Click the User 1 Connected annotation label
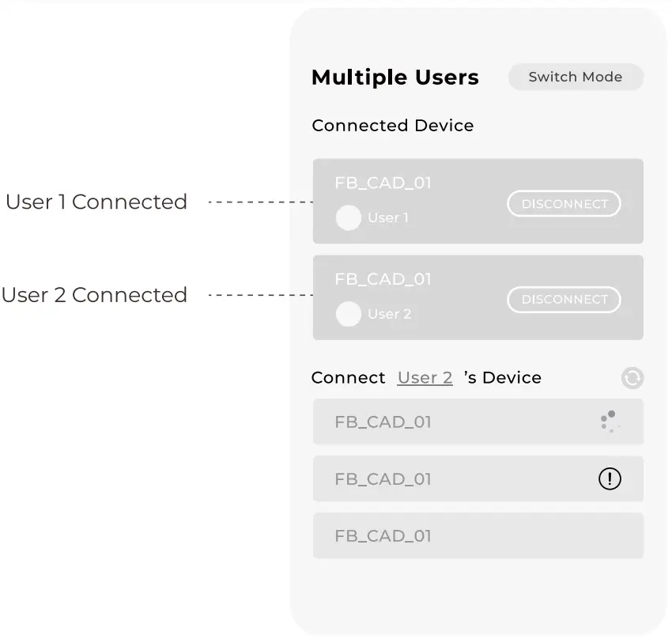Viewport: 672px width, 643px height. click(x=96, y=202)
